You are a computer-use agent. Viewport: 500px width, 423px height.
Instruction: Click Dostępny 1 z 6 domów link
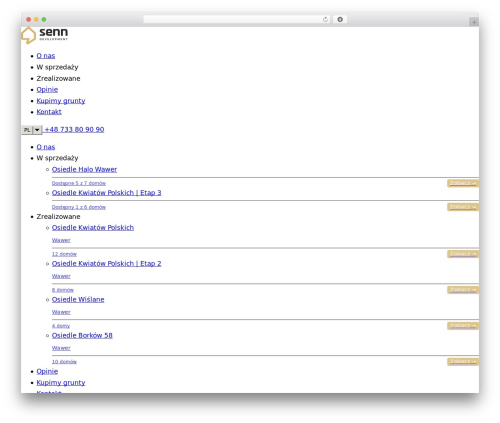(x=79, y=207)
